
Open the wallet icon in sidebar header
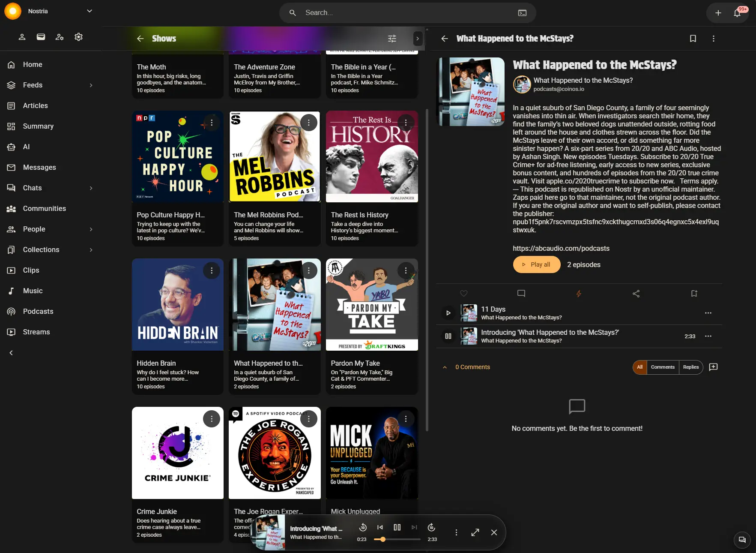(41, 37)
